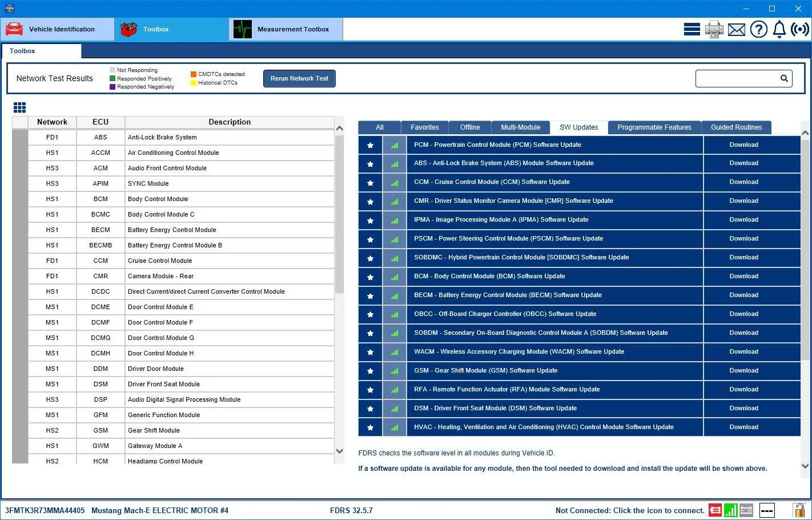Click the green signal bars status icon
Image resolution: width=812 pixels, height=520 pixels.
point(730,510)
